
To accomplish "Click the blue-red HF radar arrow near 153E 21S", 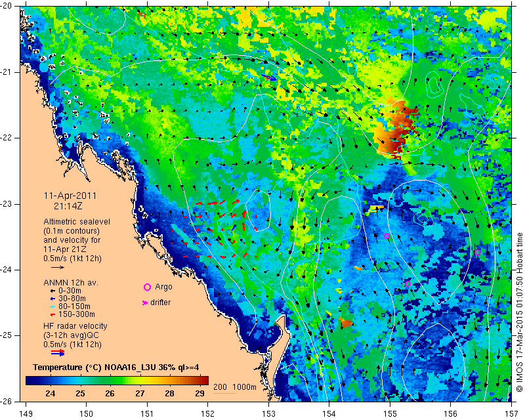I will click(x=269, y=77).
